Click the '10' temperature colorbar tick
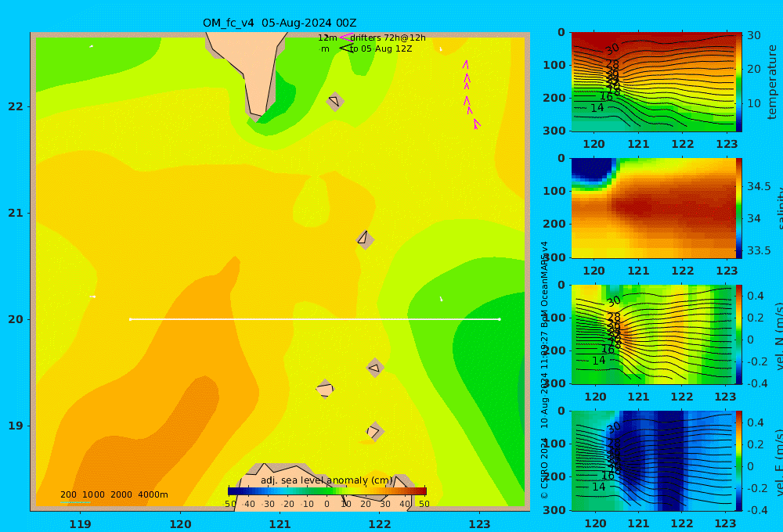 tap(754, 104)
